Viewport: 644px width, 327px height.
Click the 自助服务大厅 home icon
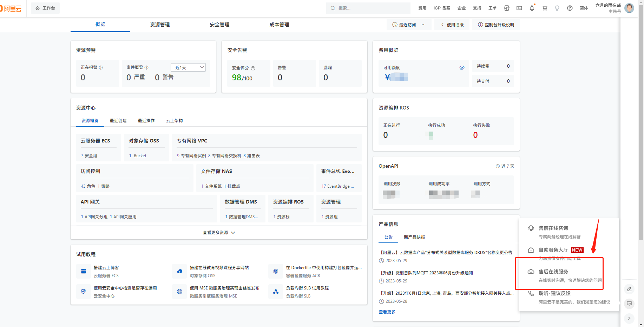click(x=531, y=250)
